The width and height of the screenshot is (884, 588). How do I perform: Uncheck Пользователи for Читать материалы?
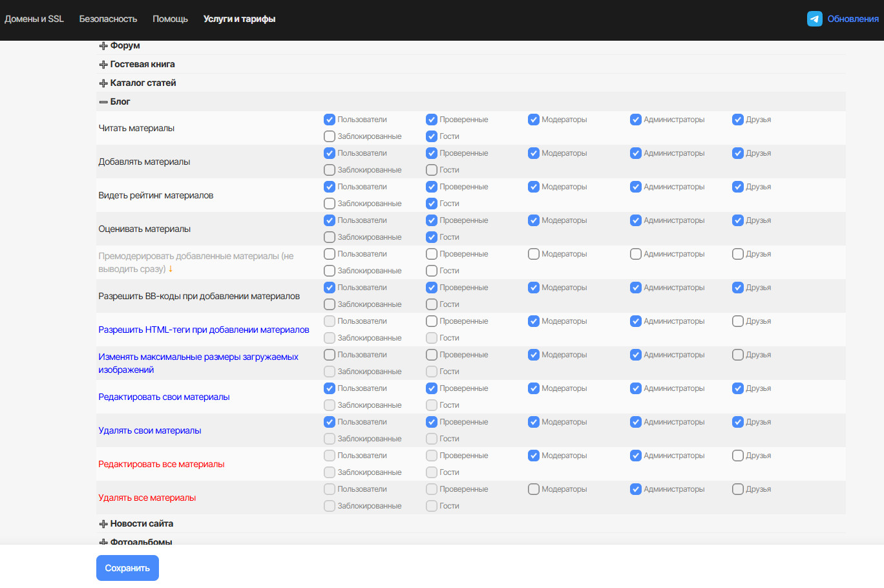click(330, 120)
